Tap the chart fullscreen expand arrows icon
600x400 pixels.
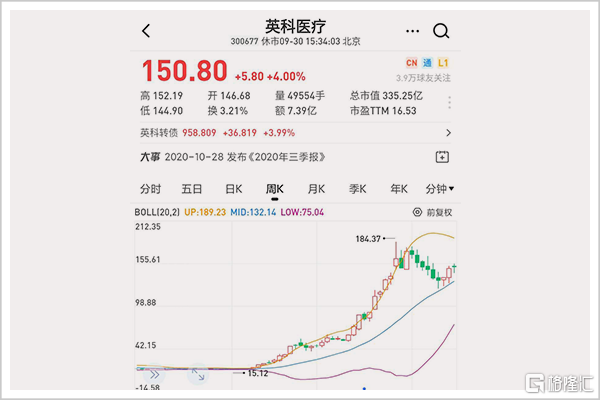tap(198, 374)
